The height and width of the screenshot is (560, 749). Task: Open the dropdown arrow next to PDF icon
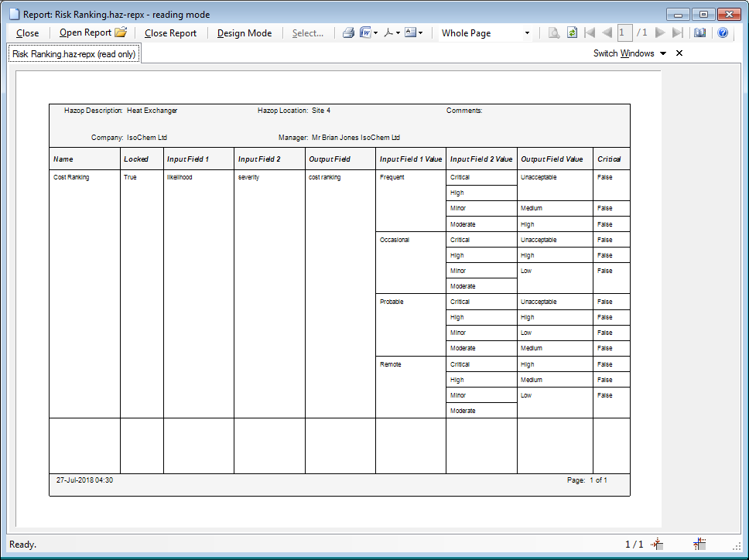pos(398,33)
